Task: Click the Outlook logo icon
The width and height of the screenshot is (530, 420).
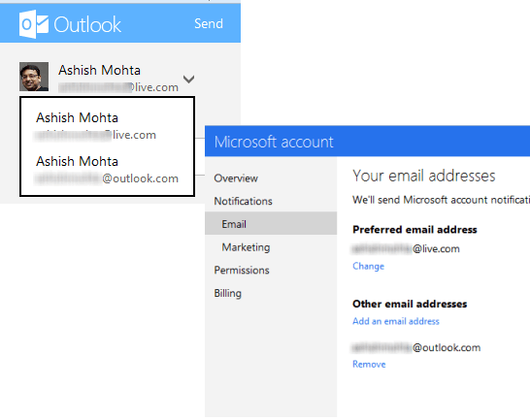Action: coord(34,24)
